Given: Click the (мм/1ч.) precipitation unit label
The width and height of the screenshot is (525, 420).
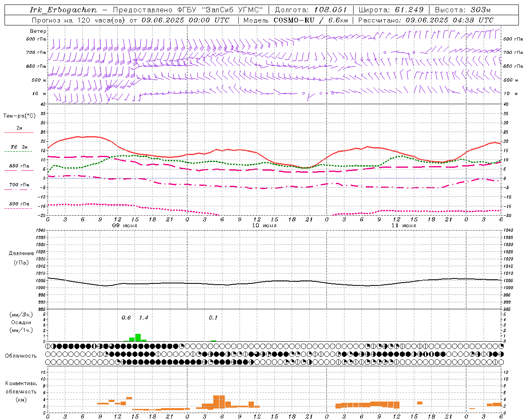Looking at the screenshot, I should click(x=21, y=330).
